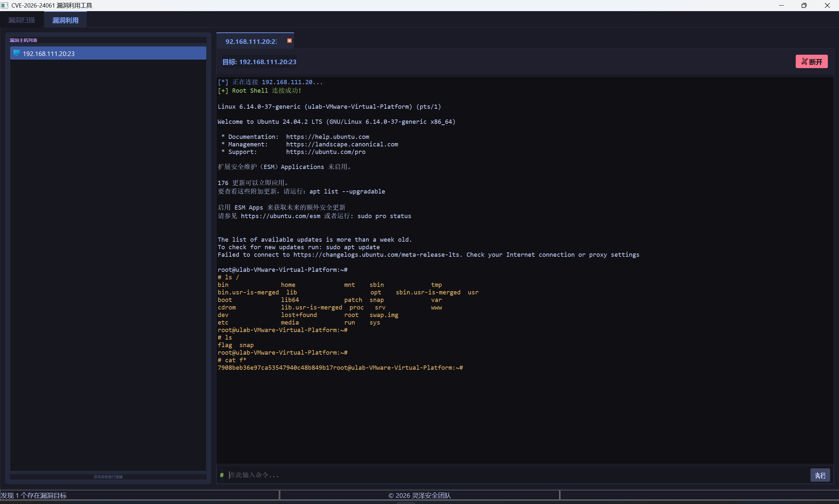This screenshot has width=839, height=504.
Task: Click the X icon on 断开 button
Action: click(x=804, y=62)
